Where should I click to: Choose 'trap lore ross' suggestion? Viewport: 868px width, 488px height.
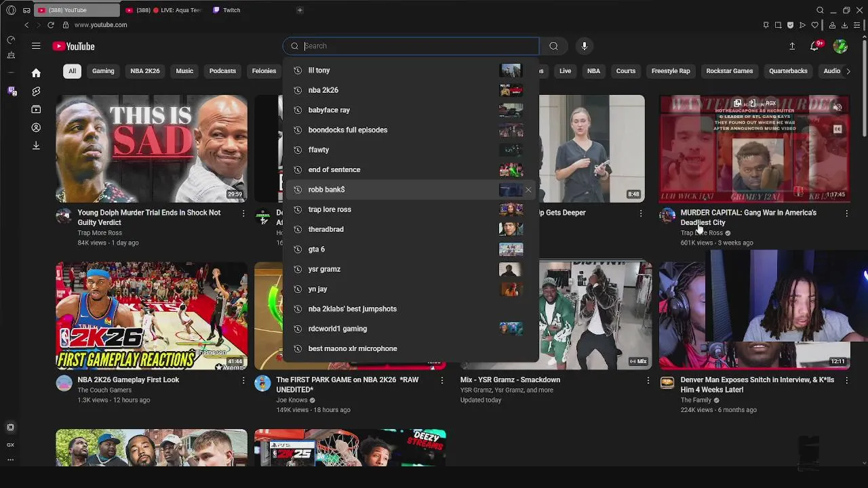(410, 209)
